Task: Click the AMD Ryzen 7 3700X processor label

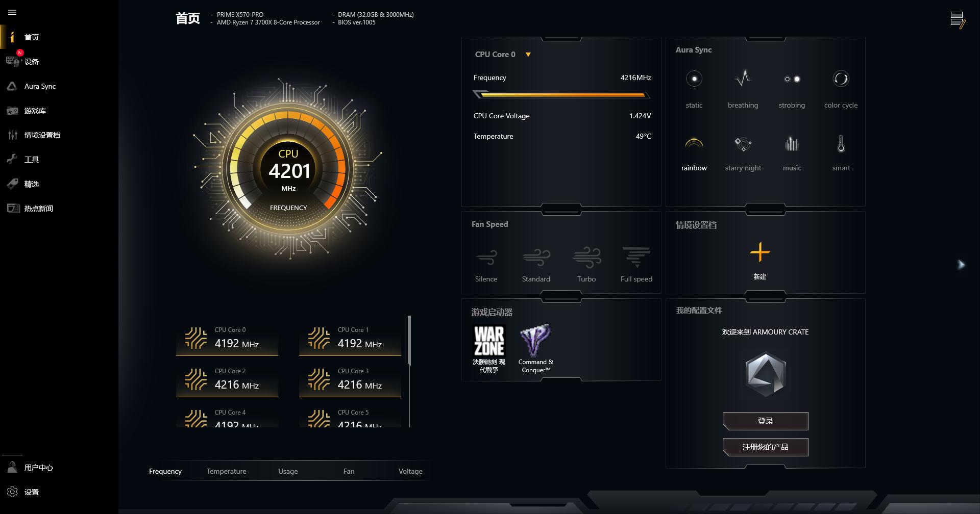Action: tap(268, 22)
